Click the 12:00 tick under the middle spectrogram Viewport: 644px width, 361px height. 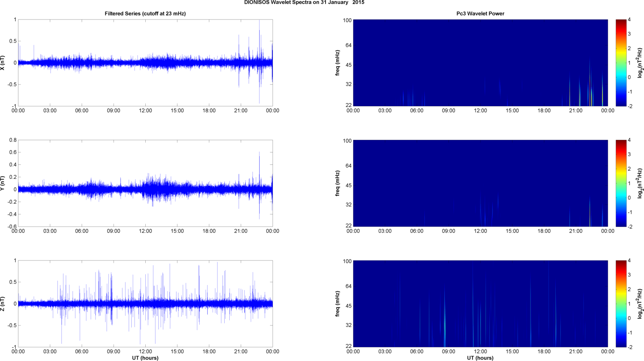480,231
